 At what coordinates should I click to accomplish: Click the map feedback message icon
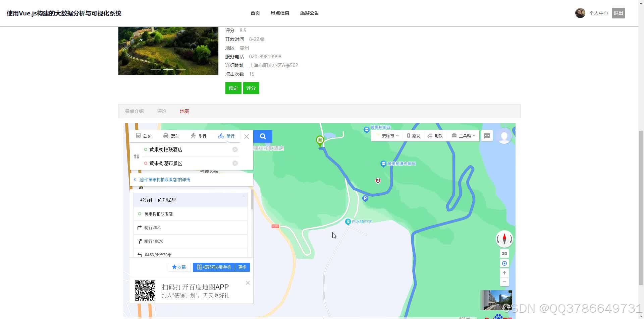point(487,136)
